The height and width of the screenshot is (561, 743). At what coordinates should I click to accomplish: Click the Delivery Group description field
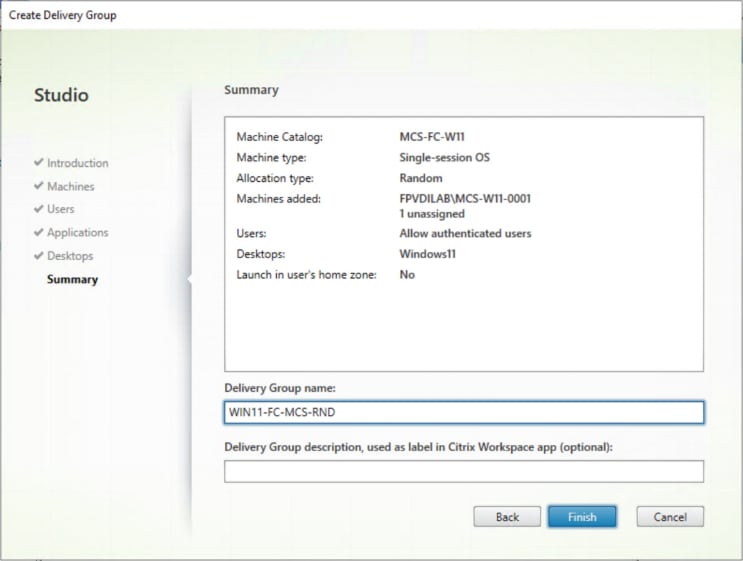click(464, 471)
